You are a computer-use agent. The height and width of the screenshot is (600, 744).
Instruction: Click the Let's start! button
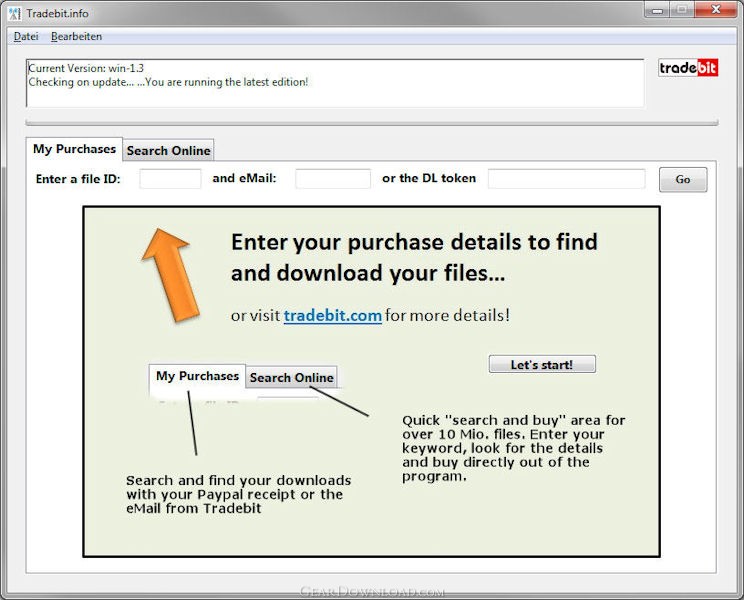542,364
